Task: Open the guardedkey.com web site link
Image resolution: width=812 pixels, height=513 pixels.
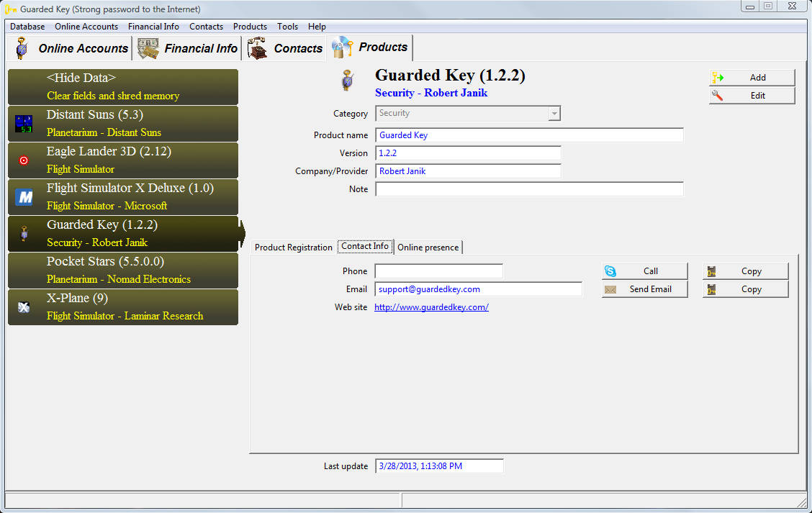Action: coord(431,307)
